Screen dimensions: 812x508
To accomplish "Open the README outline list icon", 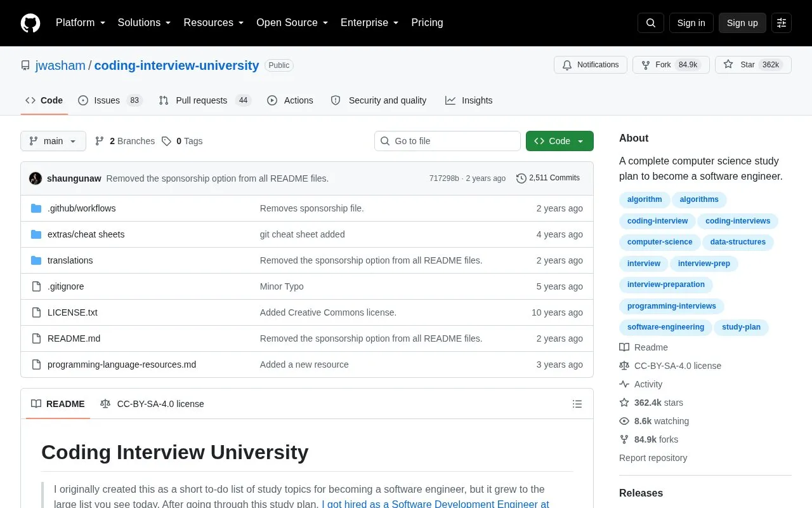I will pyautogui.click(x=577, y=404).
